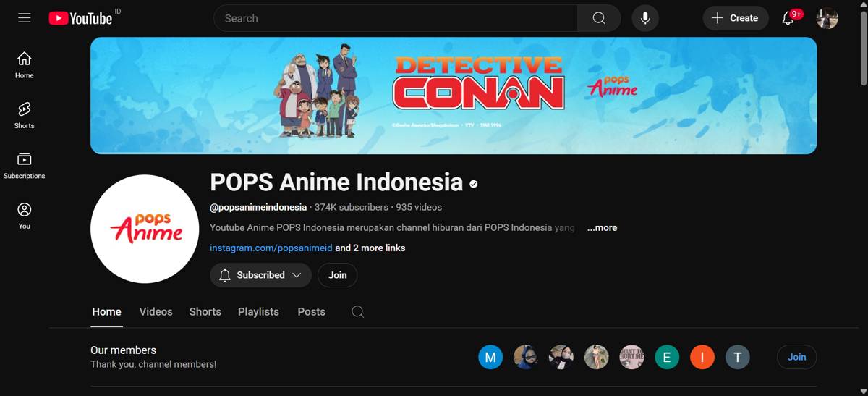Open the Create menu
This screenshot has width=868, height=396.
click(735, 18)
